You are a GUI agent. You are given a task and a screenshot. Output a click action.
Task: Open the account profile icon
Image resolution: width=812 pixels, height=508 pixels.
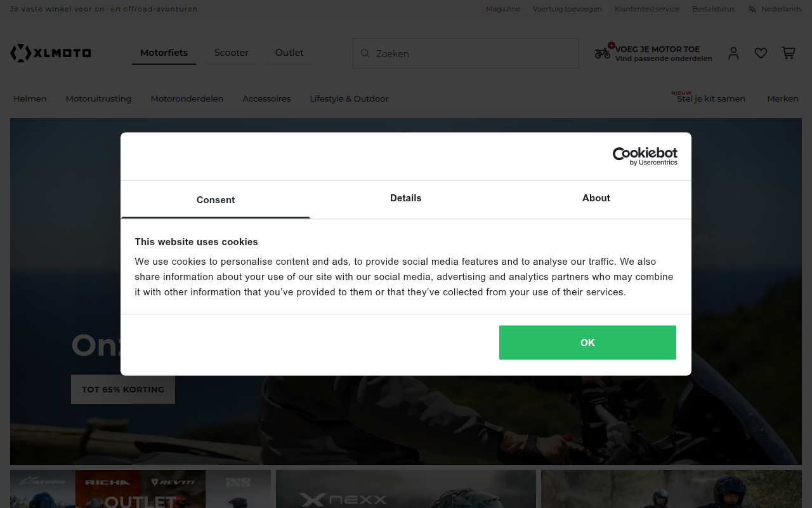(733, 53)
